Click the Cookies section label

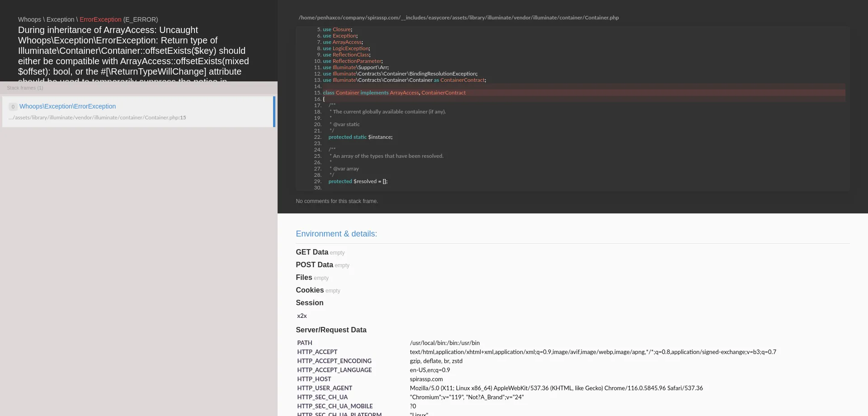tap(310, 290)
